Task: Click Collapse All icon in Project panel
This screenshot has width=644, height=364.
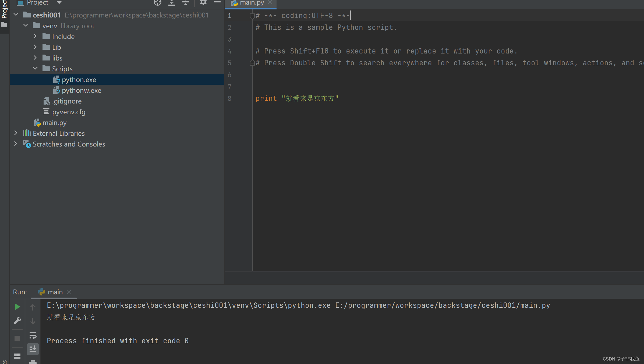Action: click(x=186, y=3)
